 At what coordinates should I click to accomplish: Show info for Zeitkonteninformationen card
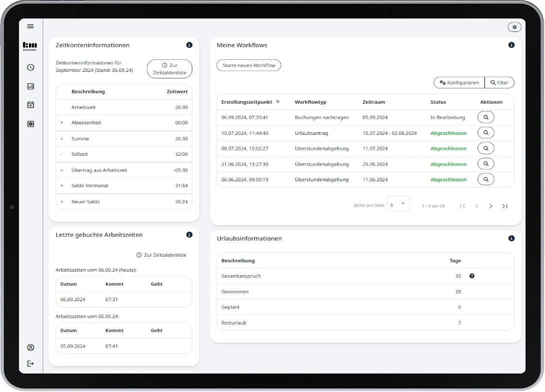189,45
